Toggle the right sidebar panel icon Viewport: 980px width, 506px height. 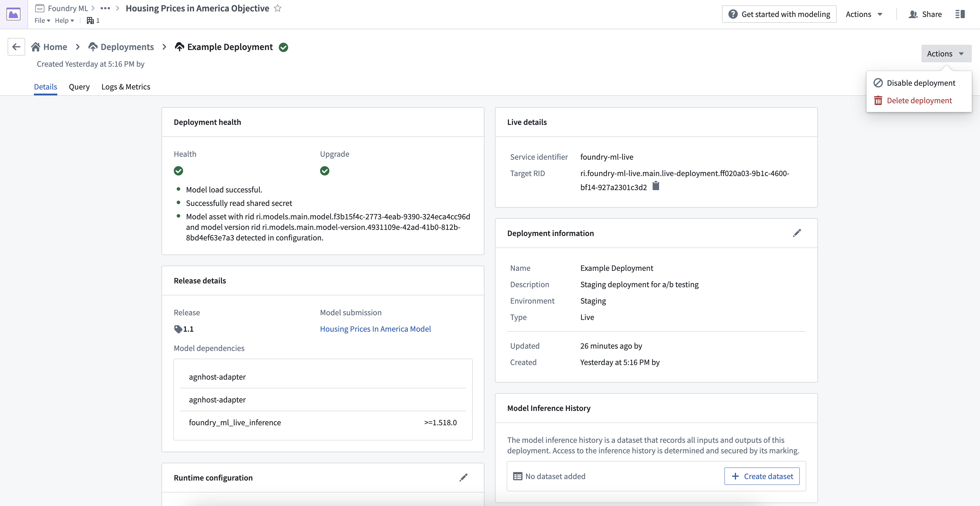point(960,14)
